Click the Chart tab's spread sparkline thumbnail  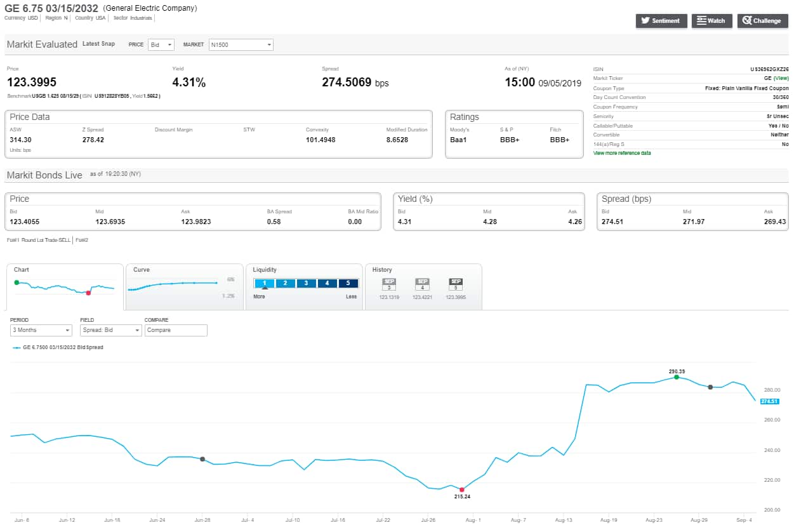65,287
